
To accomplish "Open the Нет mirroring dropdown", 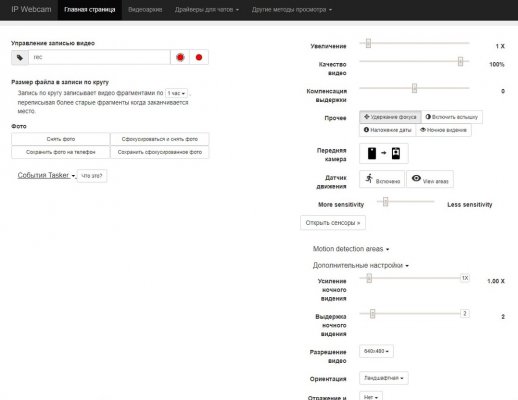I will tap(371, 397).
